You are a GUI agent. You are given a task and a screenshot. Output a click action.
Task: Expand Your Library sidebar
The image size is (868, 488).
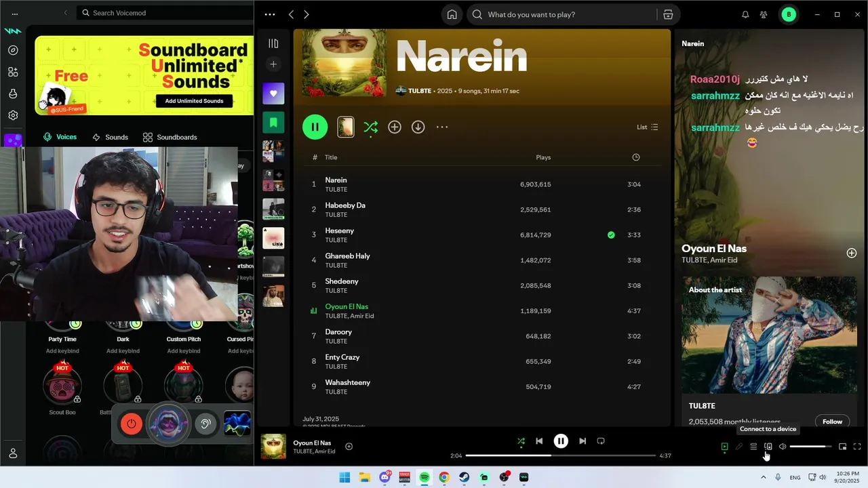pyautogui.click(x=273, y=43)
